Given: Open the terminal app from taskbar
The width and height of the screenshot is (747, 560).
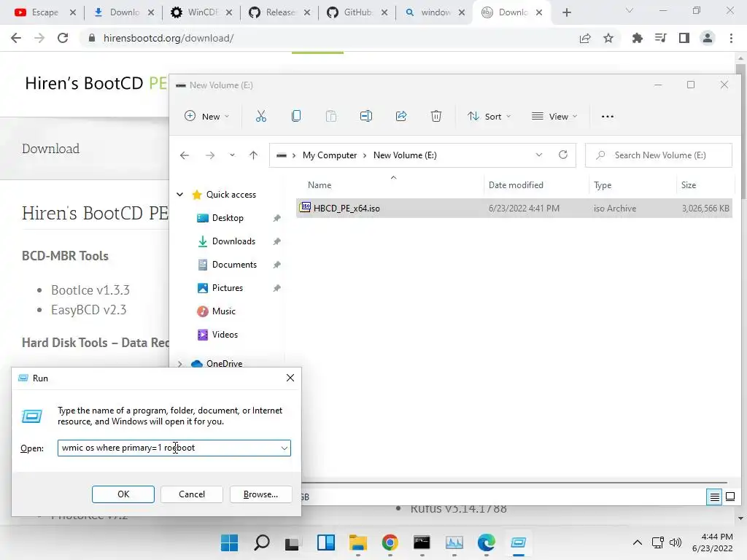Looking at the screenshot, I should [x=422, y=542].
